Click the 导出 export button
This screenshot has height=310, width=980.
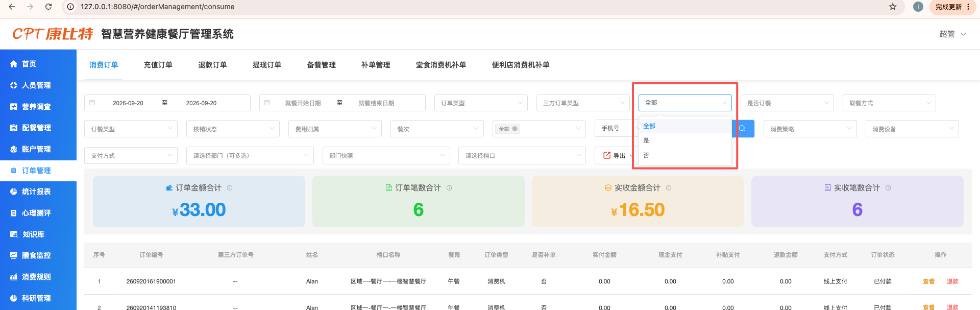[616, 155]
